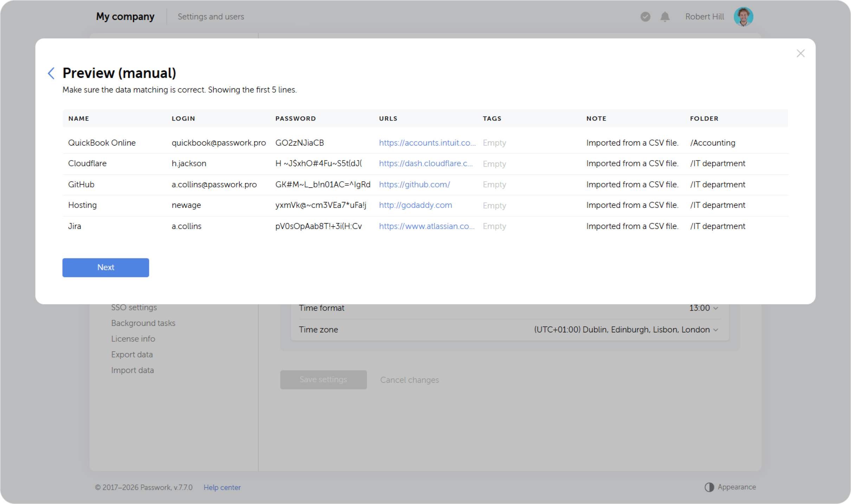Viewport: 851px width, 504px height.
Task: Click Cancel changes
Action: pyautogui.click(x=409, y=380)
